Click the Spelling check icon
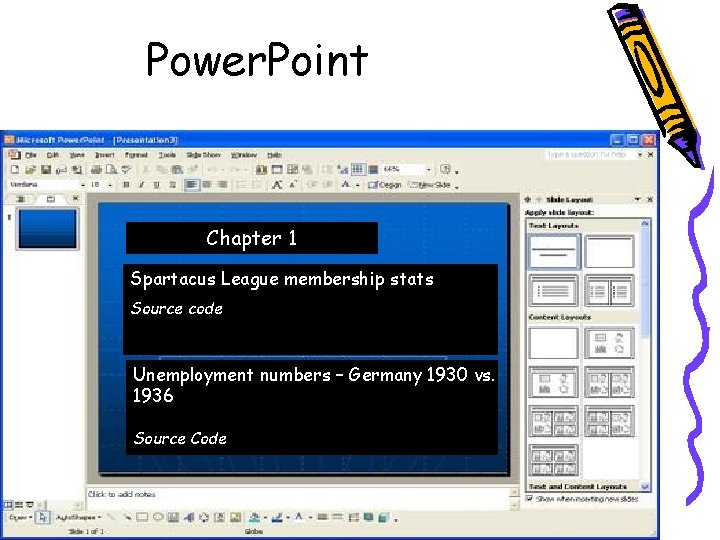 (x=126, y=169)
